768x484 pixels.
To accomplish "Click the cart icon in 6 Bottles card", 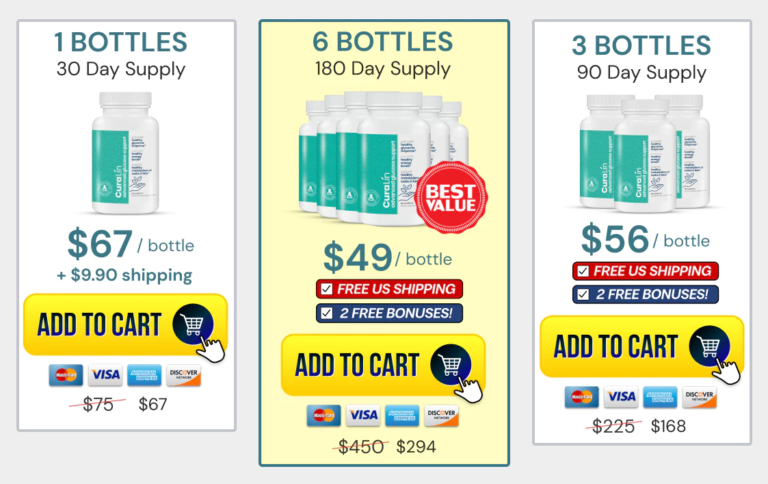I will 451,365.
